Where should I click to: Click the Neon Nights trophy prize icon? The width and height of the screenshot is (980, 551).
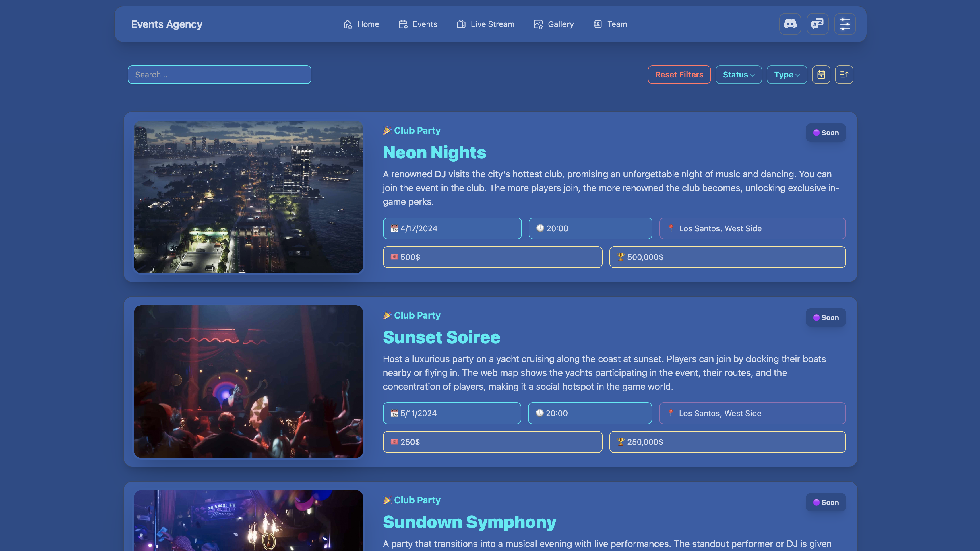[x=621, y=257]
